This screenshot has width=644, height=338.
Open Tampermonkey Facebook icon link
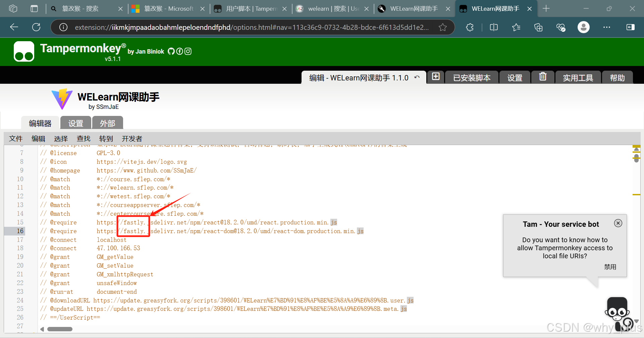tap(179, 51)
